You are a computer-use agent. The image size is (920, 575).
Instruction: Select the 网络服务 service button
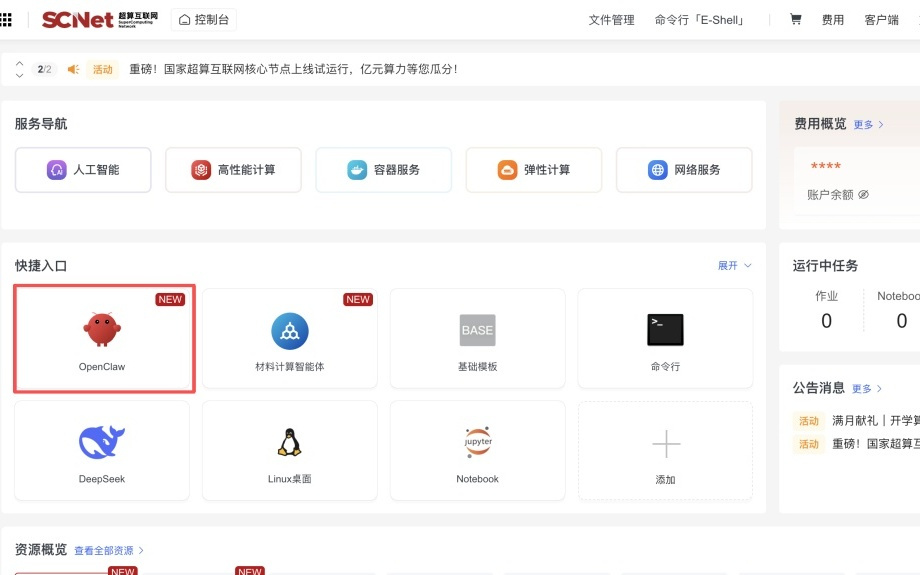tap(684, 170)
